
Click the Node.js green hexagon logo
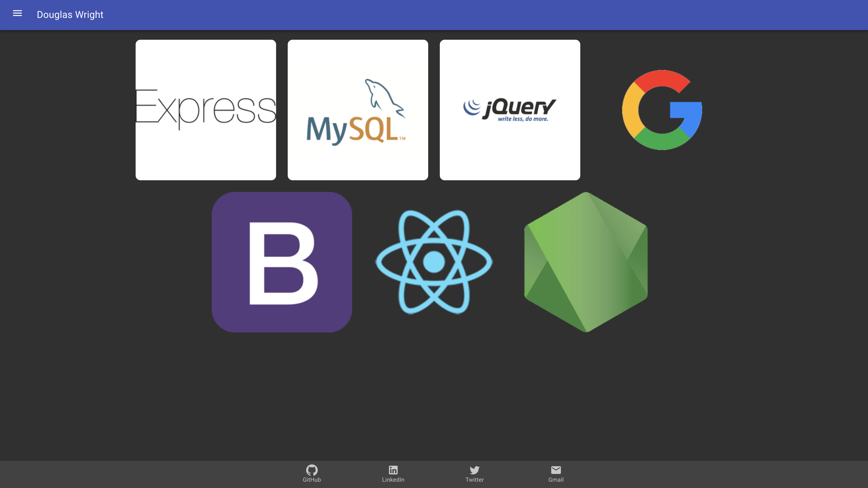(x=586, y=262)
